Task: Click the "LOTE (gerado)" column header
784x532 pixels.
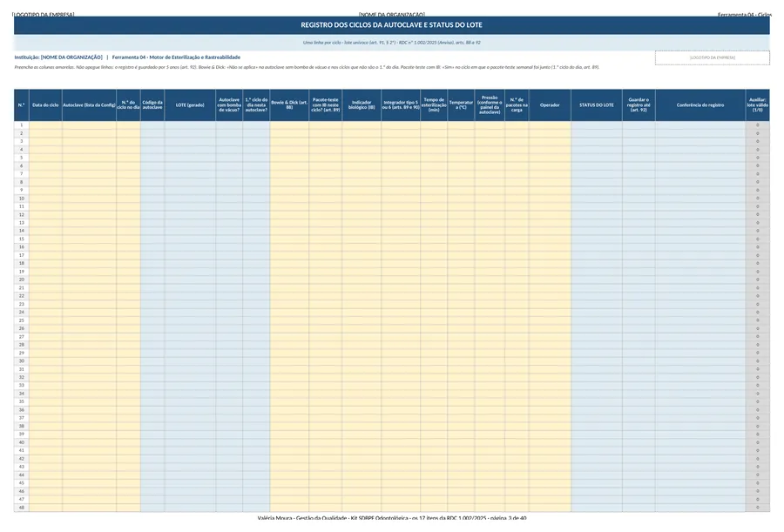Action: point(190,105)
